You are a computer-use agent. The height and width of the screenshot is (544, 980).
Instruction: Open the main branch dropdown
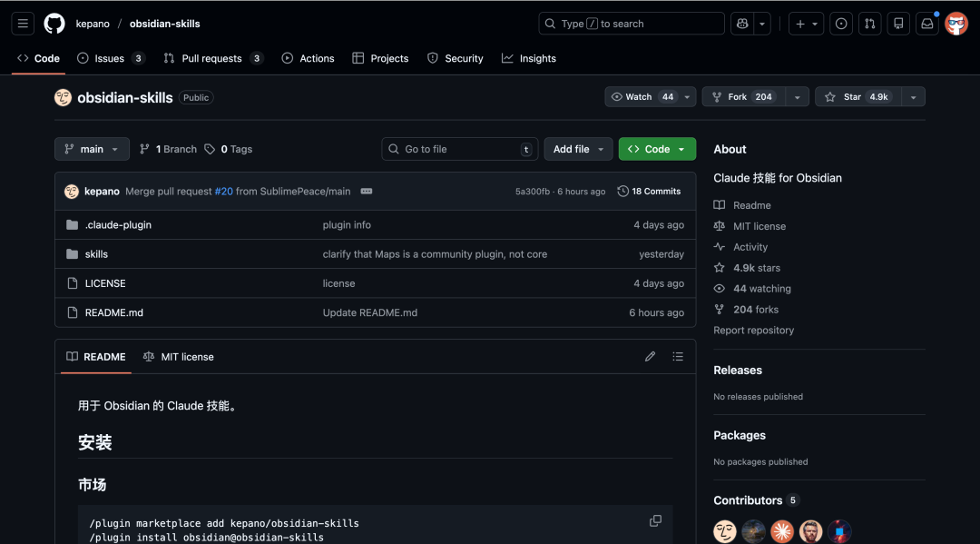(92, 148)
